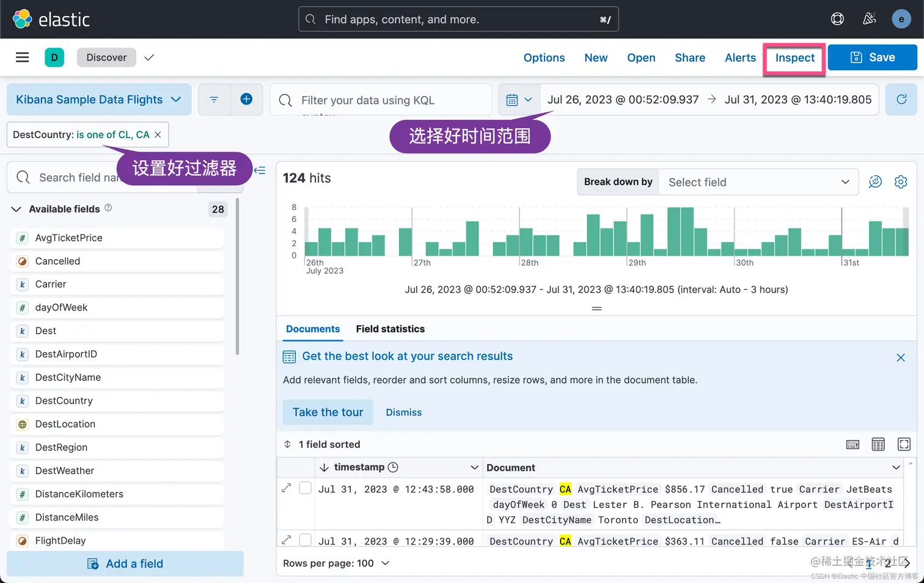
Task: Collapse the Available fields section
Action: tap(16, 209)
